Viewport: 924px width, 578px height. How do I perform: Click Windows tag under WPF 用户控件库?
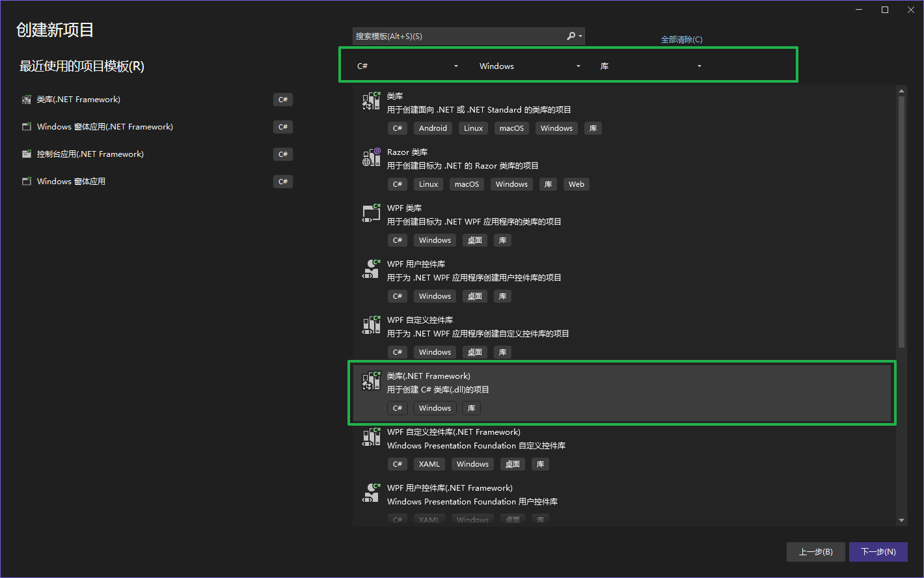click(435, 296)
